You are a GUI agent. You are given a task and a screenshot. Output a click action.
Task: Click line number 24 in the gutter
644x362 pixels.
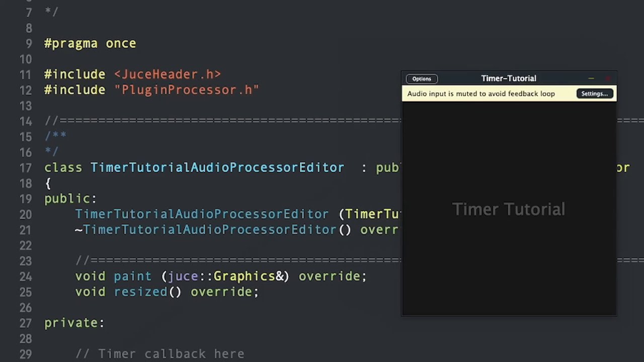tap(26, 277)
